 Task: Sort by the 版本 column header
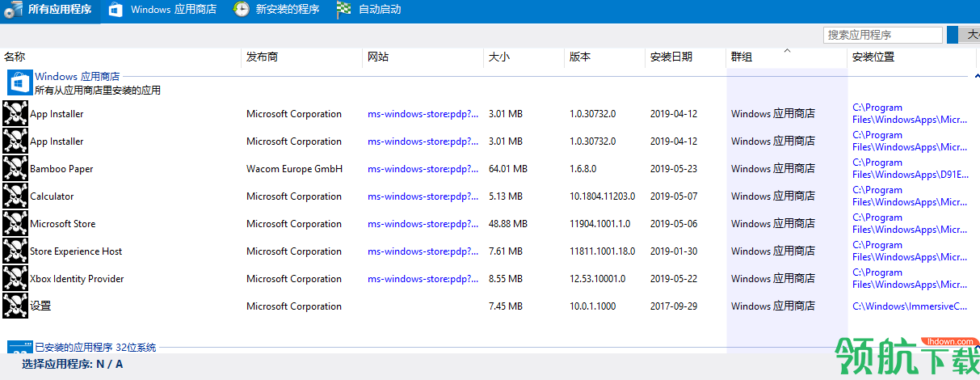pyautogui.click(x=580, y=57)
